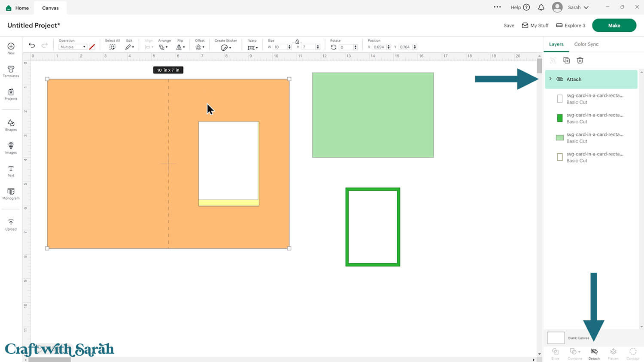
Task: Expand the Attach layer group
Action: click(550, 79)
